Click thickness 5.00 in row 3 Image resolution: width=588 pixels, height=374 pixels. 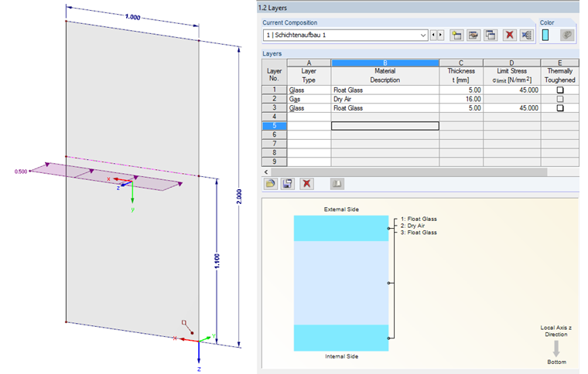pos(461,108)
